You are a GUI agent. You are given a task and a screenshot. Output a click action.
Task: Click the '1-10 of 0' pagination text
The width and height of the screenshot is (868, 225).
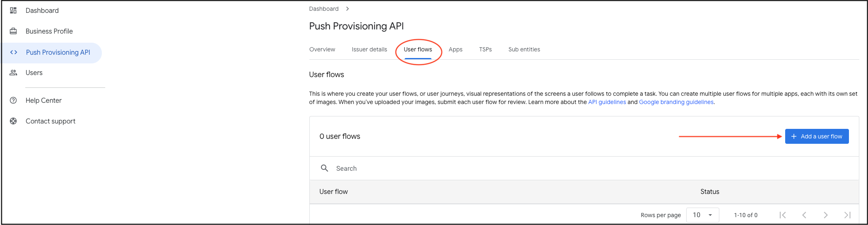[746, 215]
